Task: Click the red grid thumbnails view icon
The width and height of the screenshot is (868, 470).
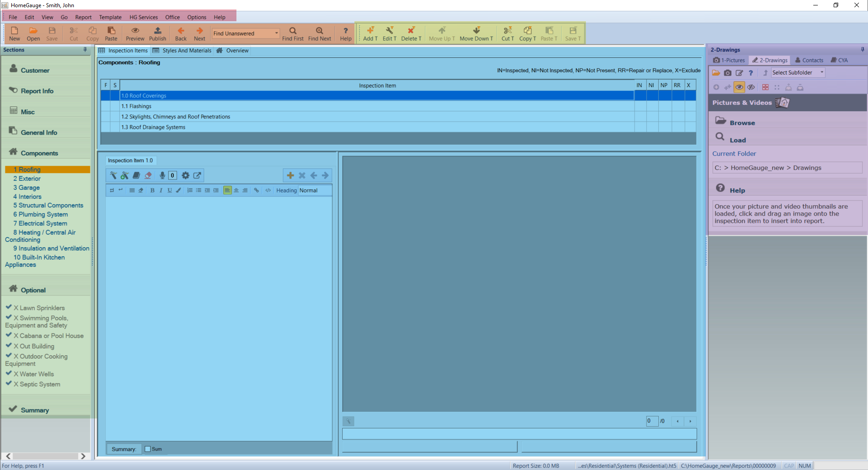Action: pos(765,87)
